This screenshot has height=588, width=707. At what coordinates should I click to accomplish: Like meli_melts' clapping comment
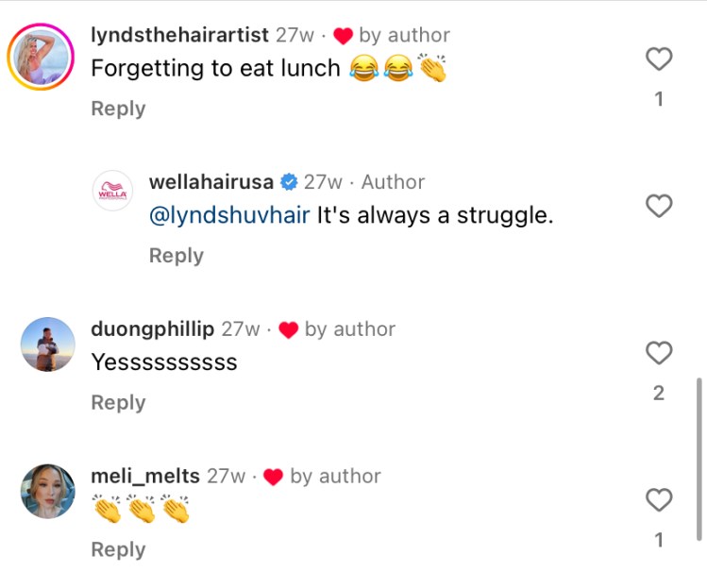point(658,499)
